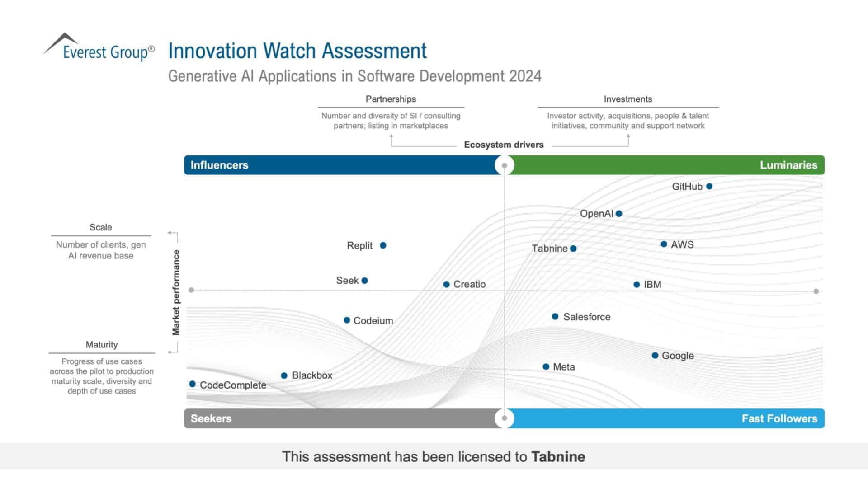Click the AWS data point dot
This screenshot has width=868, height=488.
tap(664, 244)
